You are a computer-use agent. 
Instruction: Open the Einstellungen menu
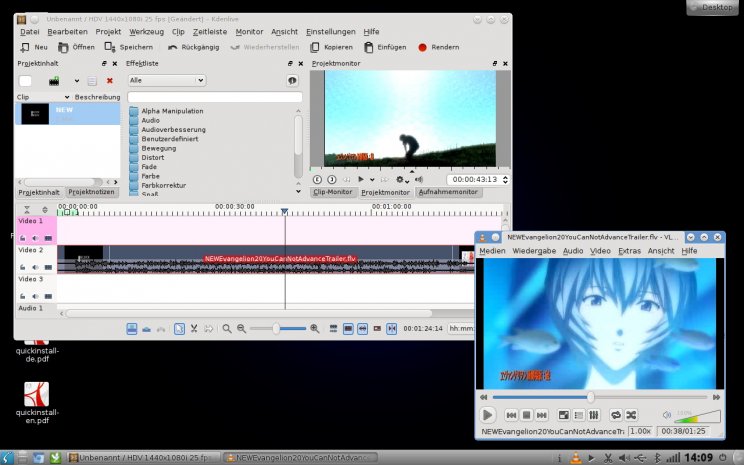click(331, 32)
